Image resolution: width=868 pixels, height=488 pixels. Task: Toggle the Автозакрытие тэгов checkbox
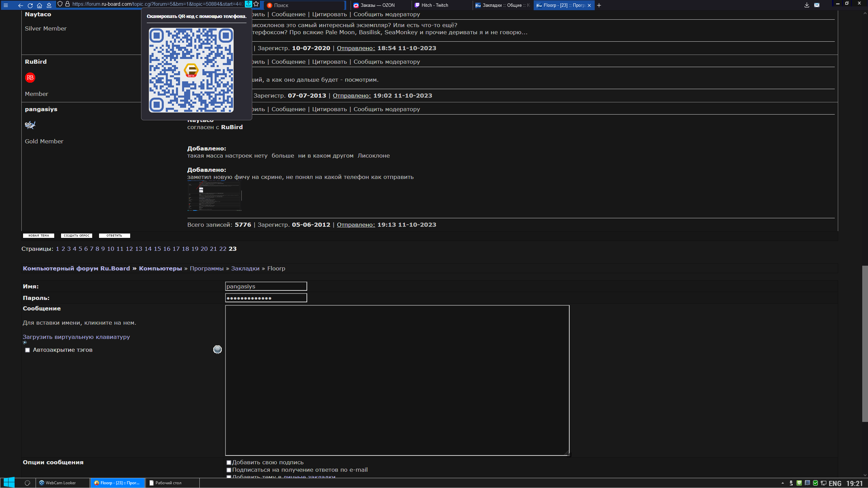point(27,350)
